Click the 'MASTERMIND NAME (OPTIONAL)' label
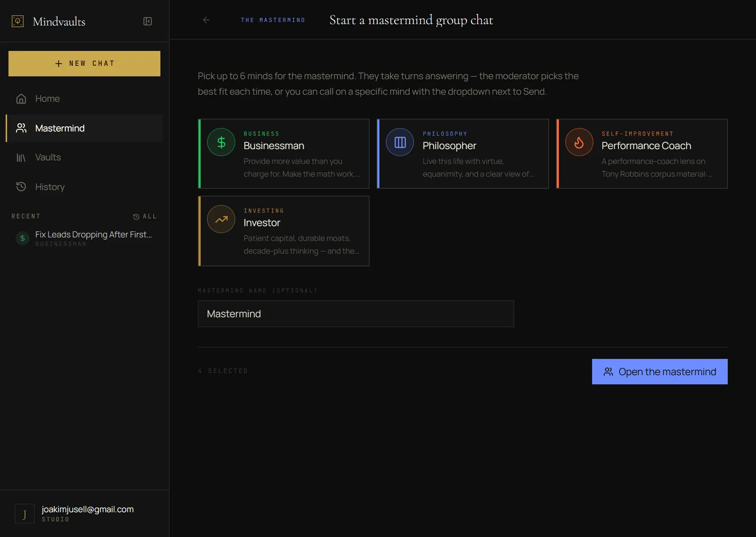The width and height of the screenshot is (756, 537). pos(258,290)
